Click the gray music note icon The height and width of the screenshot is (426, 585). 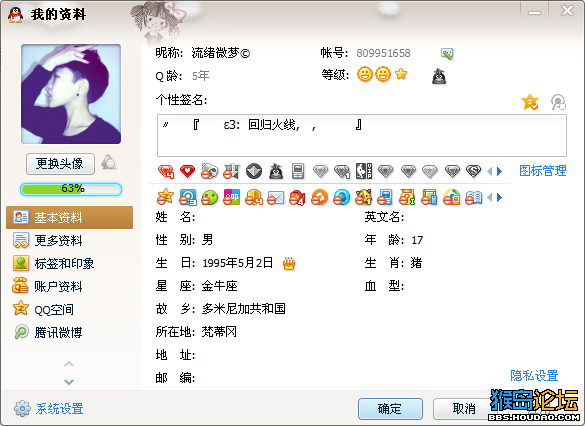(x=231, y=171)
